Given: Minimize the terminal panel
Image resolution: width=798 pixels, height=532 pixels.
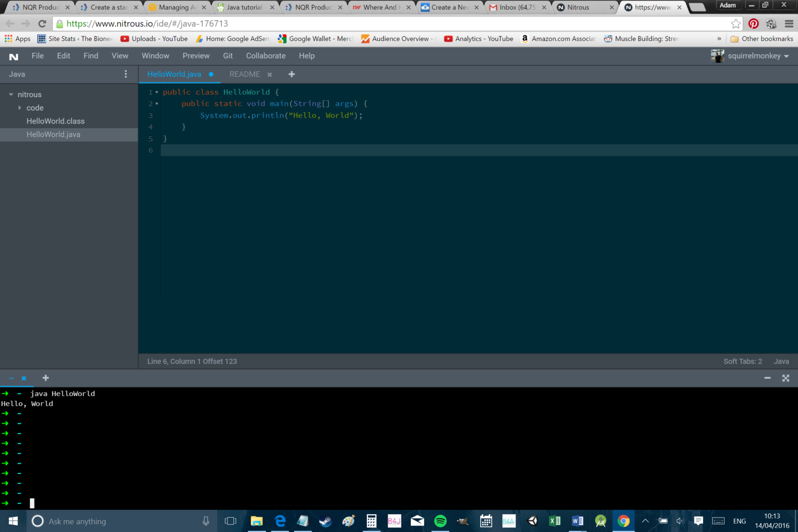Looking at the screenshot, I should pyautogui.click(x=767, y=378).
